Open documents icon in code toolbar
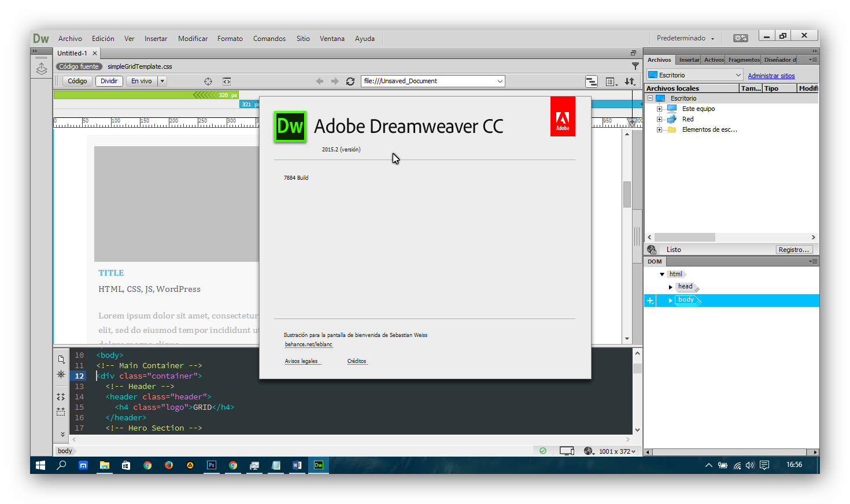The width and height of the screenshot is (850, 504). tap(61, 359)
